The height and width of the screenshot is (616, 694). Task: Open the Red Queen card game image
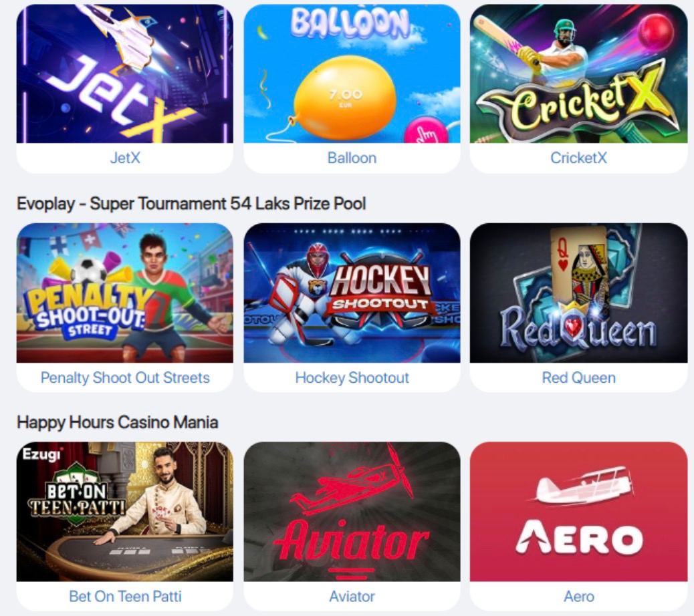click(579, 293)
